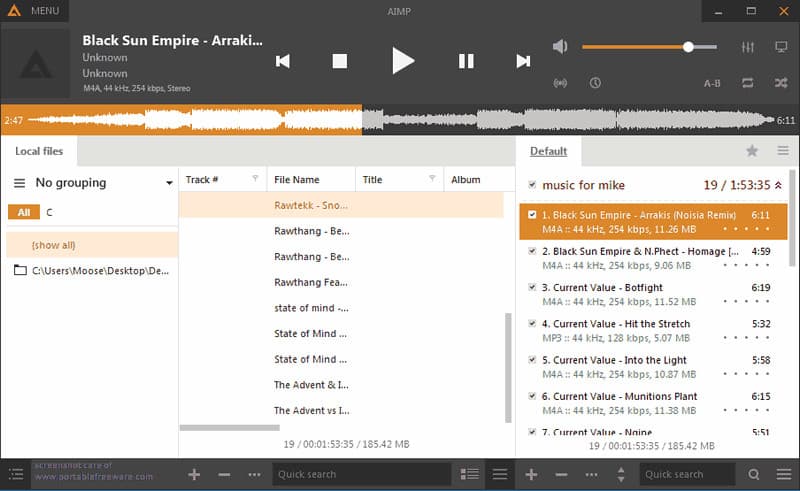Expand the No grouping dropdown
800x491 pixels.
pyautogui.click(x=169, y=183)
